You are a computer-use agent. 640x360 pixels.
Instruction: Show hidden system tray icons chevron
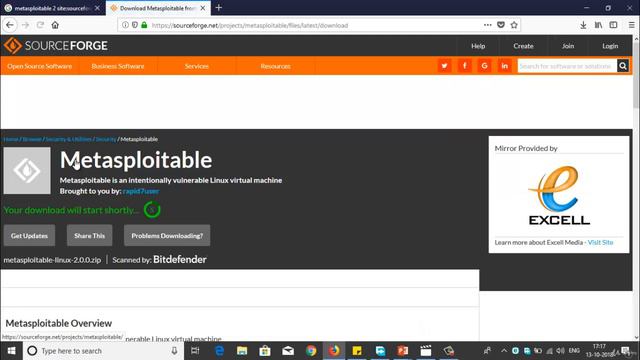504,351
